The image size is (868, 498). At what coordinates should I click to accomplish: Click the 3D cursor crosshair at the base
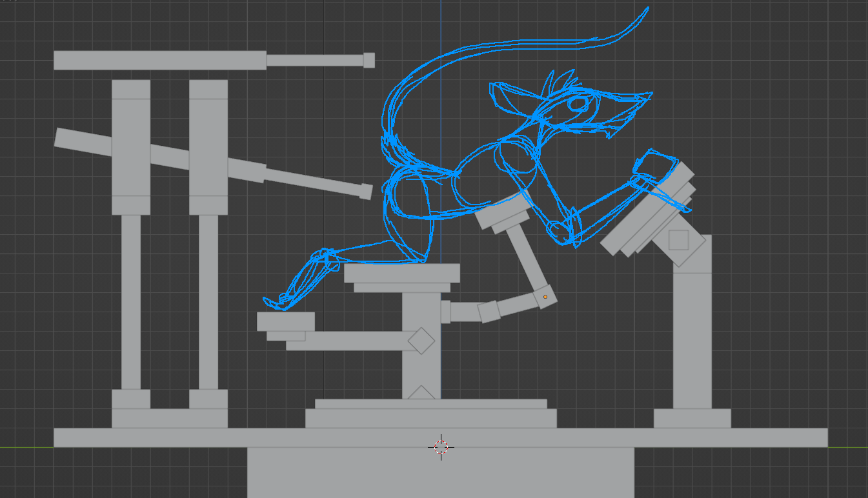[x=441, y=446]
